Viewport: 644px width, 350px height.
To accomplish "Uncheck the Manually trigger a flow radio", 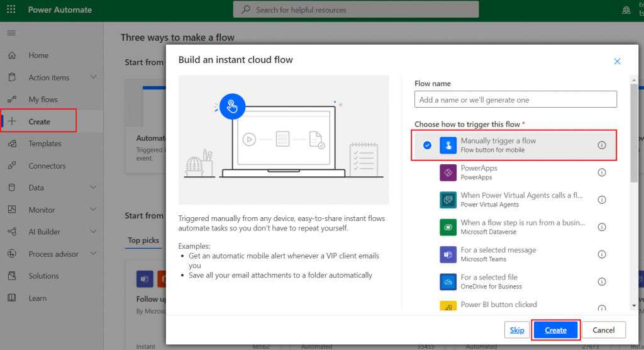I will pyautogui.click(x=427, y=145).
